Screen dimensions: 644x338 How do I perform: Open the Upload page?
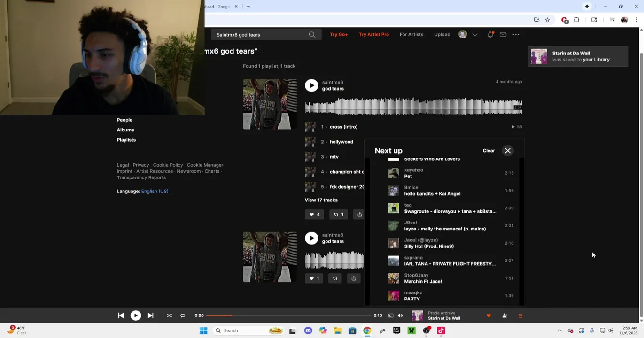pyautogui.click(x=442, y=35)
